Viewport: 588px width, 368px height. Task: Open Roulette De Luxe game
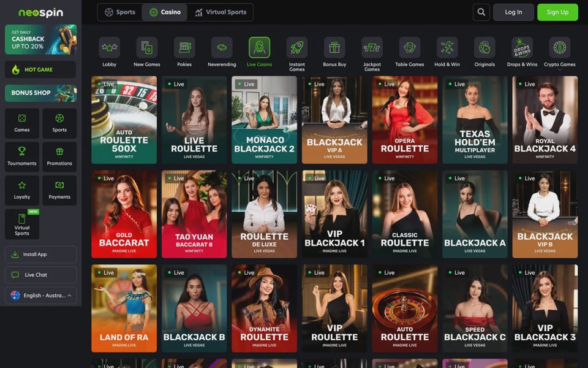click(x=264, y=214)
